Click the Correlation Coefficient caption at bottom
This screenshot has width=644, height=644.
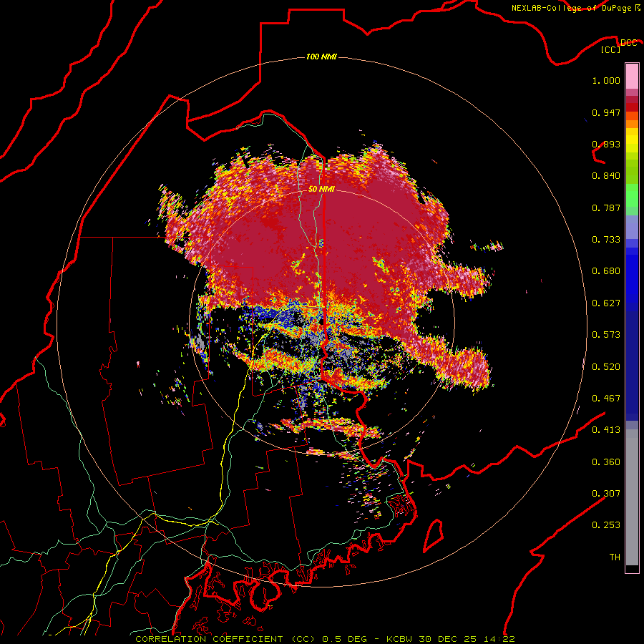(325, 639)
